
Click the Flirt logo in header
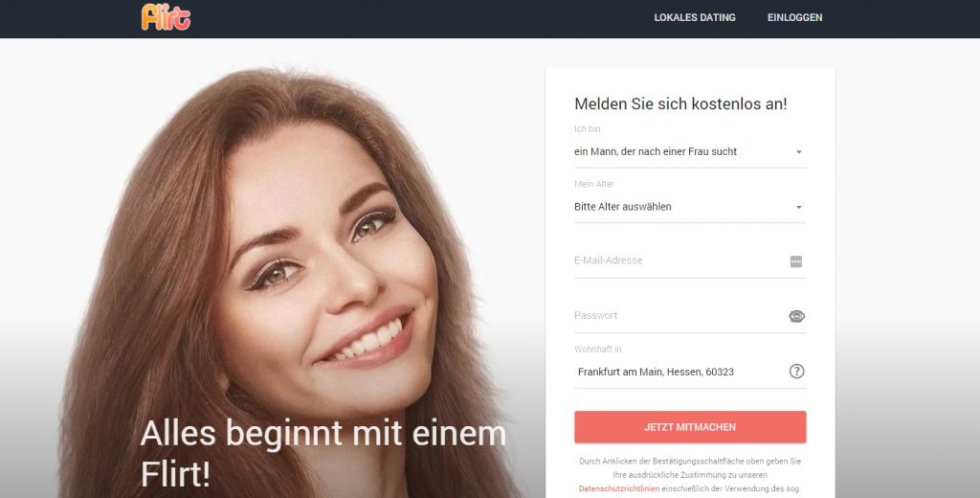[166, 17]
